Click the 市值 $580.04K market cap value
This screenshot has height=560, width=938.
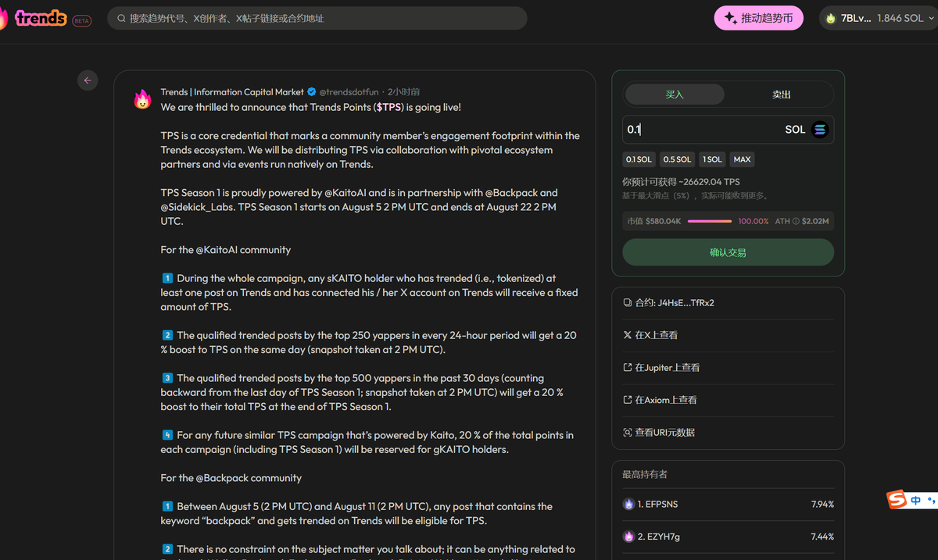click(x=654, y=221)
